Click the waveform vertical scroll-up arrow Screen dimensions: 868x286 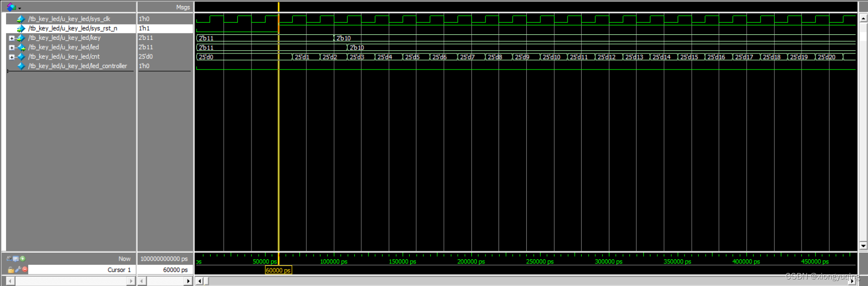(863, 18)
